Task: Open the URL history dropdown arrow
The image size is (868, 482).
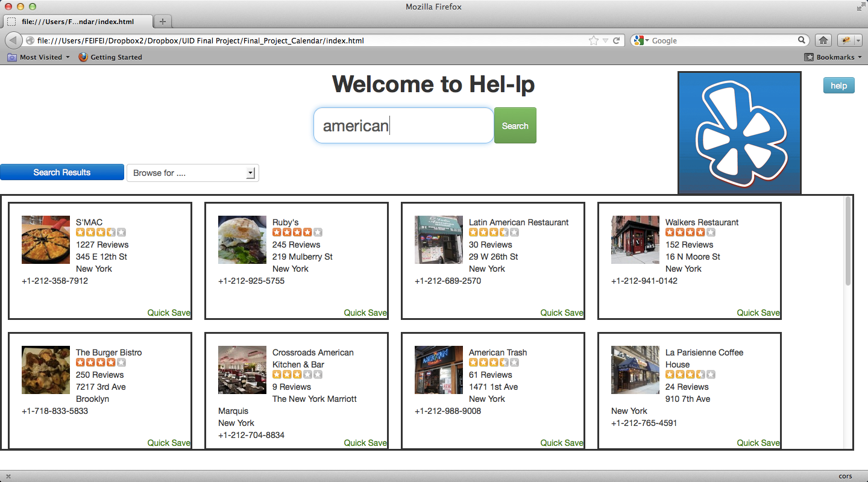Action: pyautogui.click(x=606, y=40)
